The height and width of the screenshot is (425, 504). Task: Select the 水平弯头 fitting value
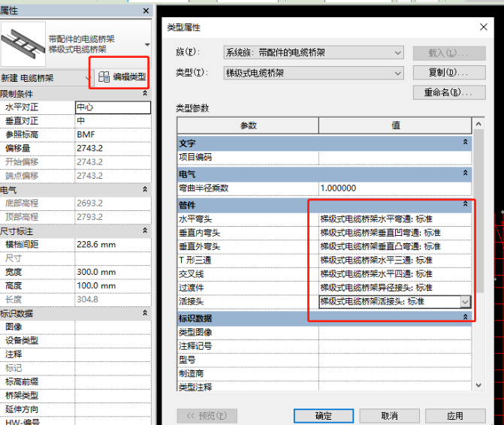pos(395,219)
